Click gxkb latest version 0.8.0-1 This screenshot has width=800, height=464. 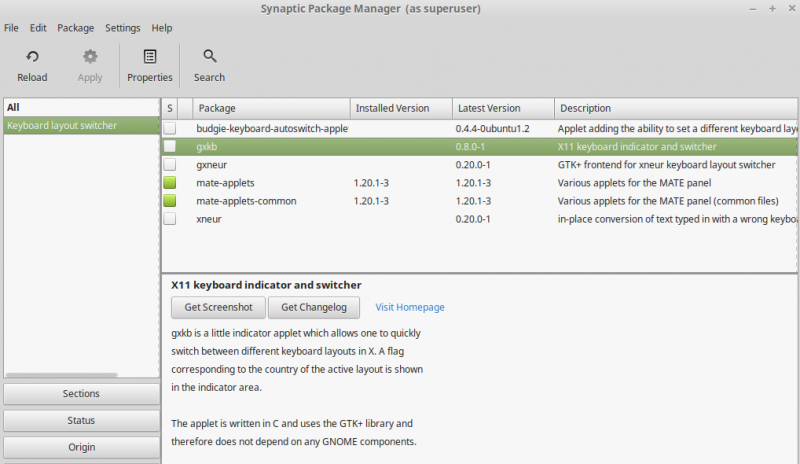tap(470, 146)
